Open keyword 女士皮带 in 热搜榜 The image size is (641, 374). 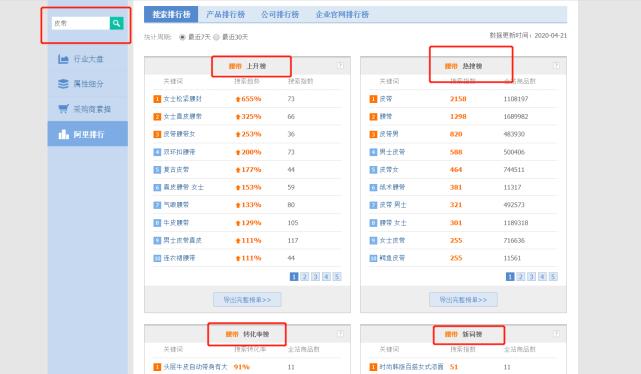coord(392,240)
